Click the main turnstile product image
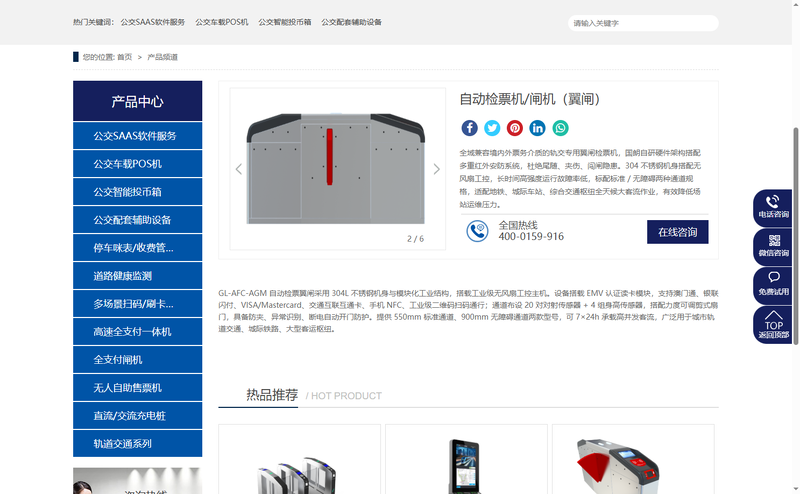 [336, 168]
